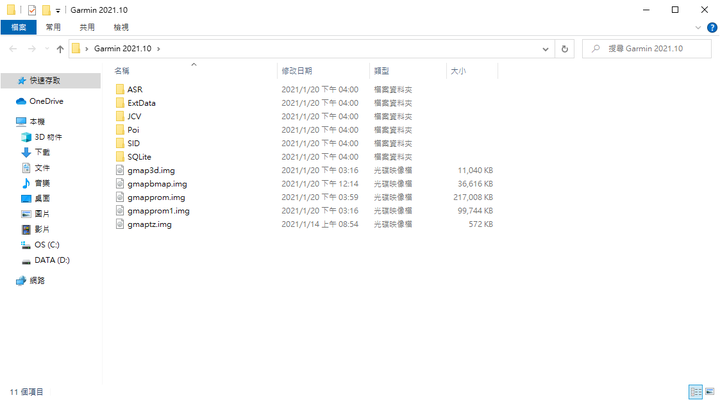Click the 99,744 KB size value

point(475,211)
